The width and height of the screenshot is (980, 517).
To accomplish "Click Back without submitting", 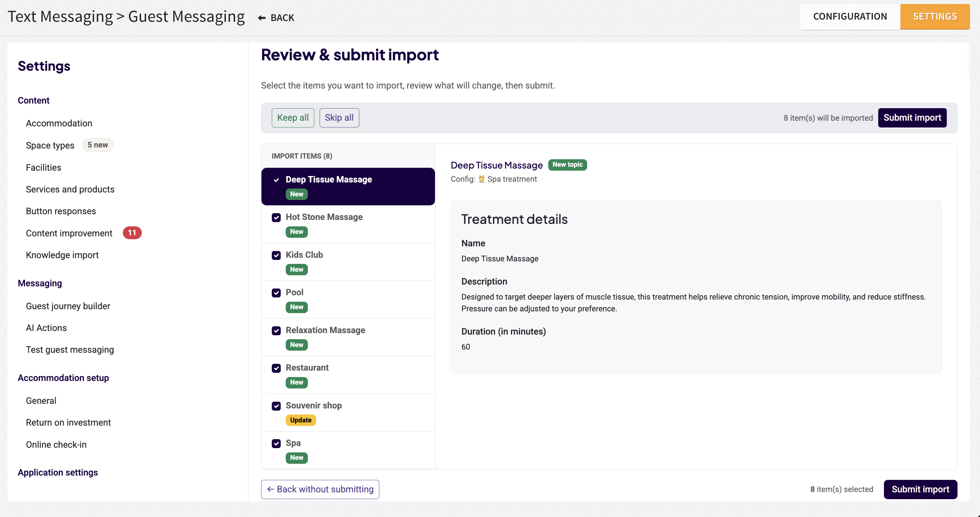I will 320,489.
